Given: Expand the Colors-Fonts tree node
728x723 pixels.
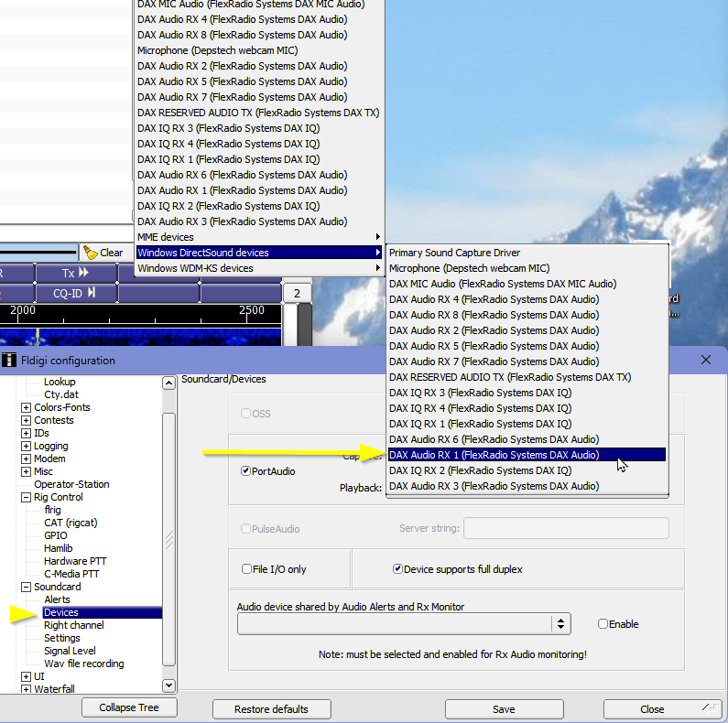Looking at the screenshot, I should pyautogui.click(x=26, y=407).
